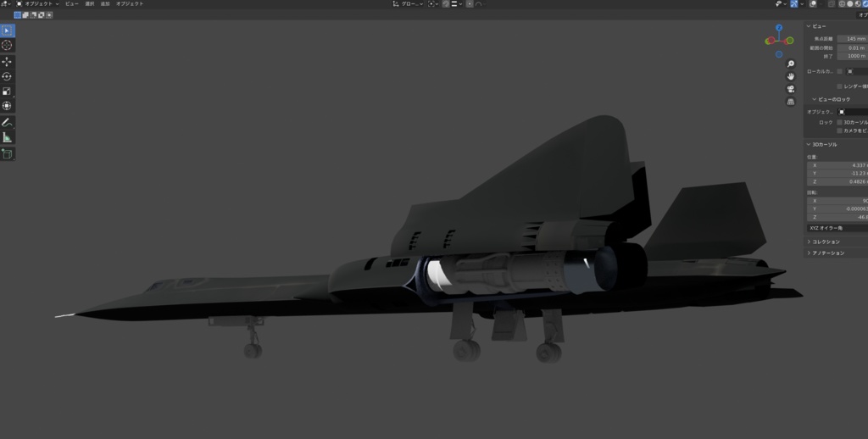The width and height of the screenshot is (868, 439).
Task: Click the green Y axis on gizmo
Action: pos(790,41)
